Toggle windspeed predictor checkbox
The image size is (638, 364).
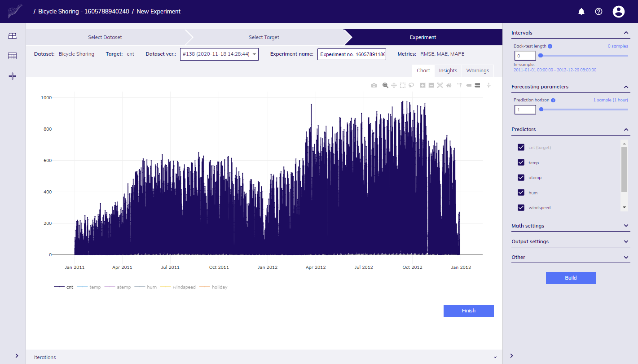(521, 207)
